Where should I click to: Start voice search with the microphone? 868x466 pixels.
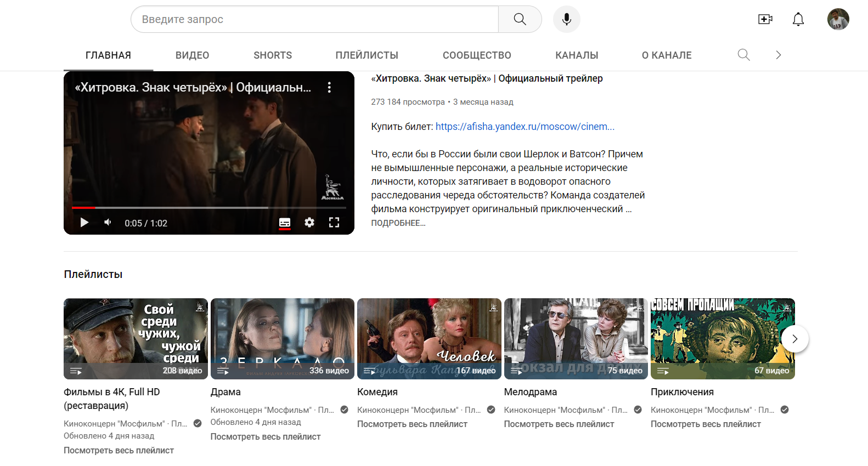click(x=566, y=19)
